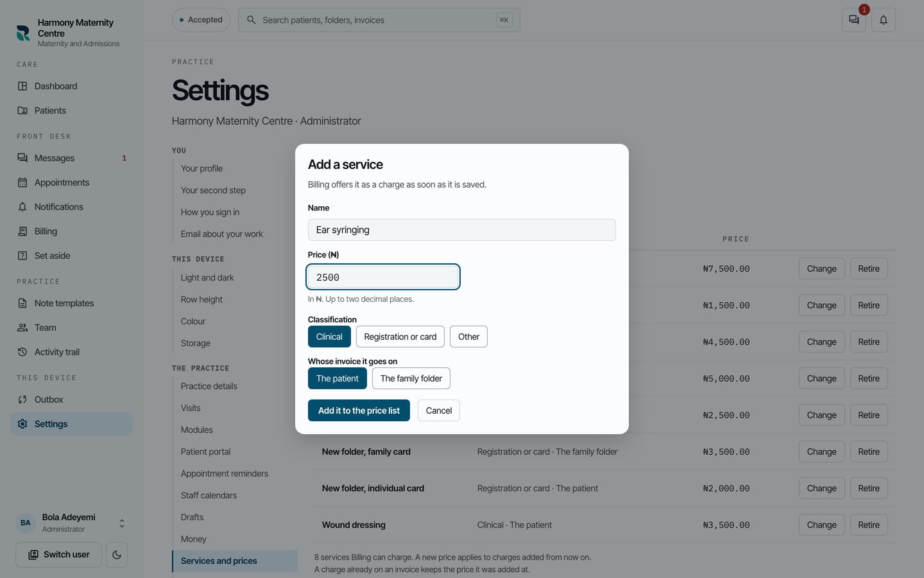Click Add it to the price list
Viewport: 924px width, 578px height.
pos(359,410)
